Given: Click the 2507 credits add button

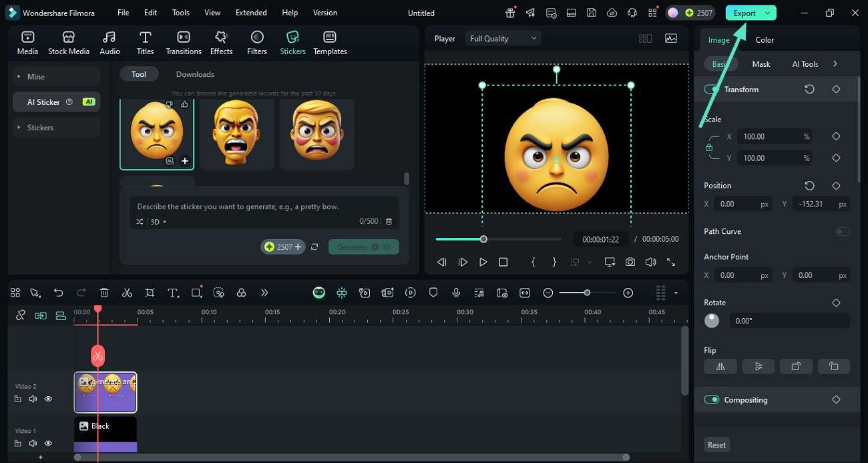Looking at the screenshot, I should 298,247.
